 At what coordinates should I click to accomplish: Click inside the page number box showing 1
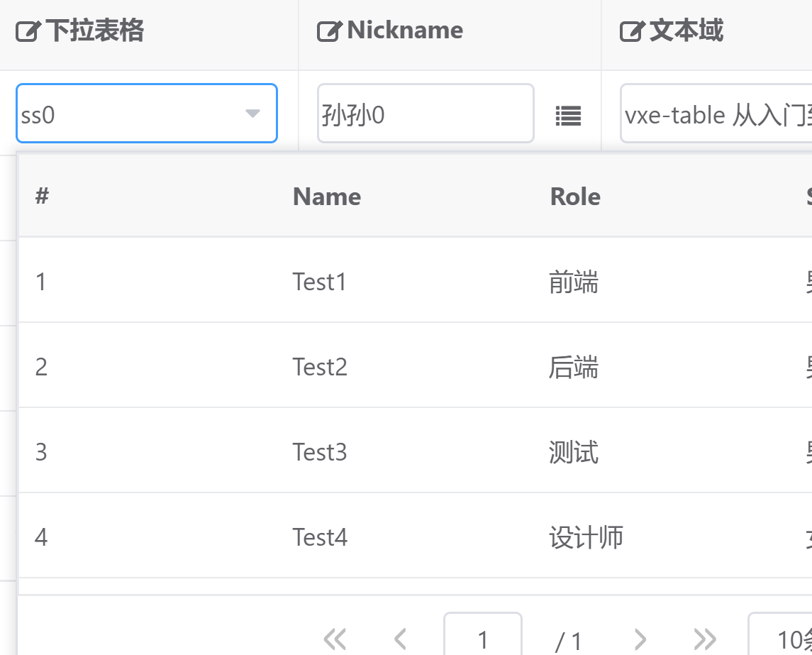click(483, 637)
